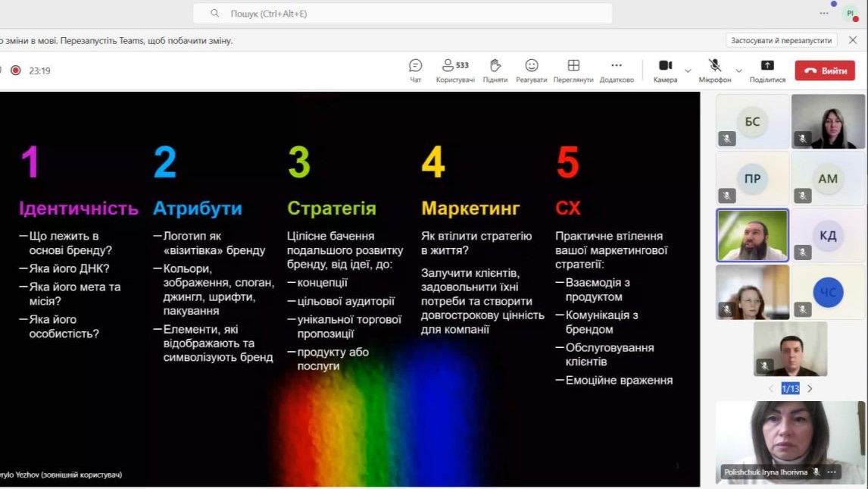Toggle the microphone mute state
Image resolution: width=868 pixels, height=489 pixels.
pyautogui.click(x=714, y=66)
